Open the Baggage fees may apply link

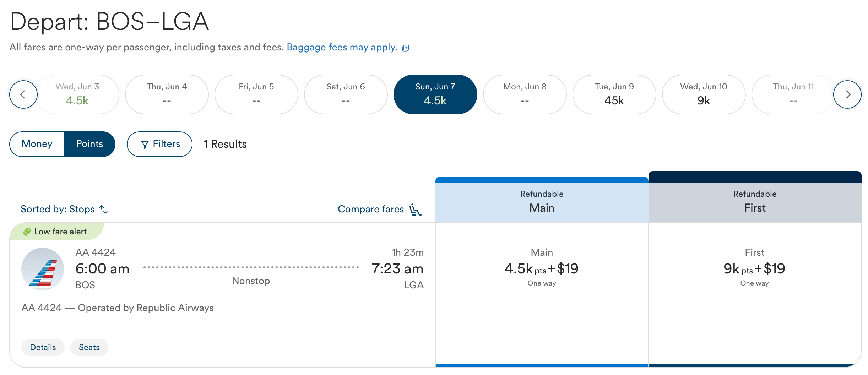point(341,47)
